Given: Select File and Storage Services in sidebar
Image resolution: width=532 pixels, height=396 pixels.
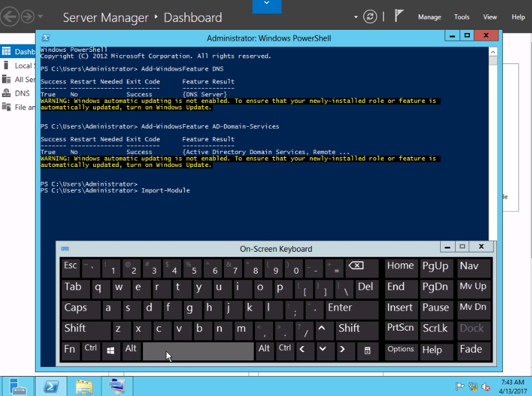Looking at the screenshot, I should [18, 107].
